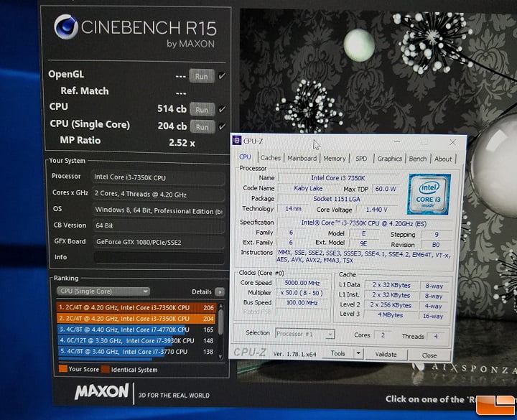Toggle the OpenGL test checkbox
This screenshot has width=517, height=420.
pos(222,75)
